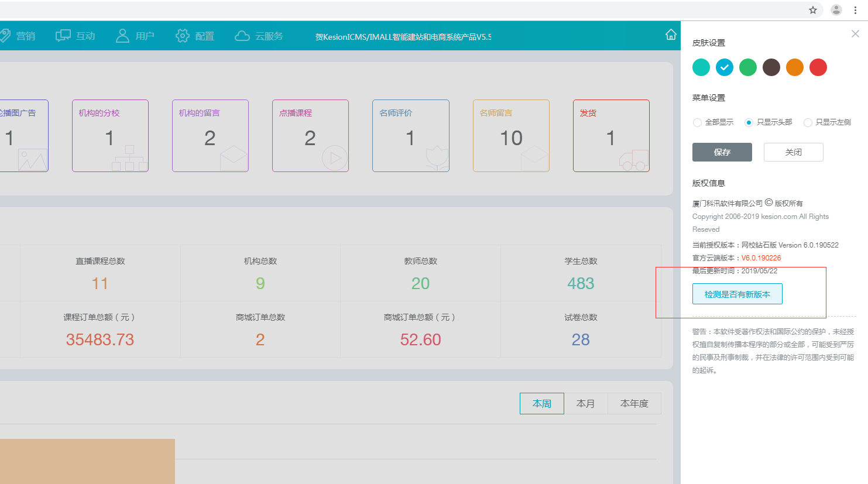The width and height of the screenshot is (868, 484).
Task: Select 只显示头部 radio option
Action: tap(749, 122)
